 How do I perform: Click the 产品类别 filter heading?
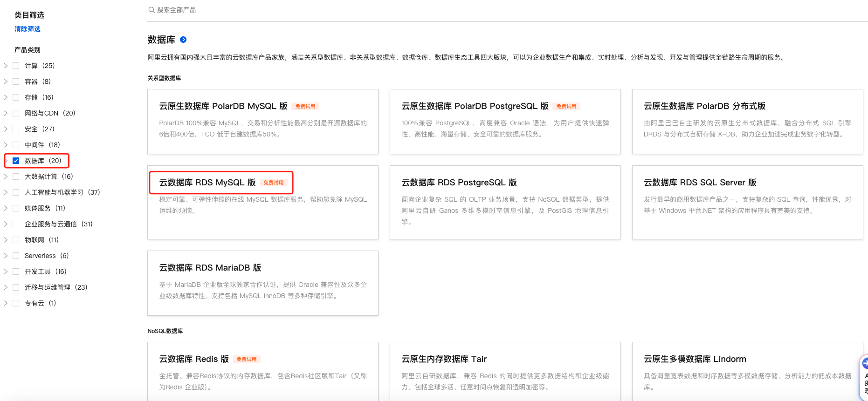[x=28, y=50]
